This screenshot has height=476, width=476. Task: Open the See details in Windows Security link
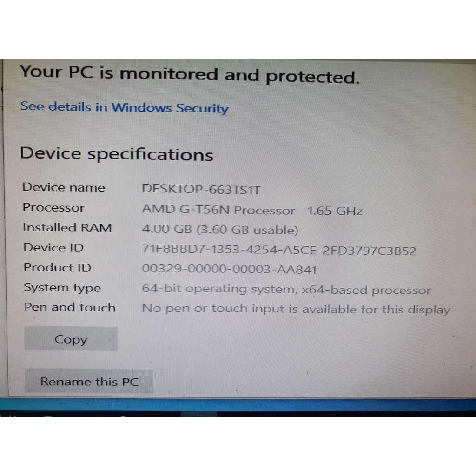click(x=124, y=107)
